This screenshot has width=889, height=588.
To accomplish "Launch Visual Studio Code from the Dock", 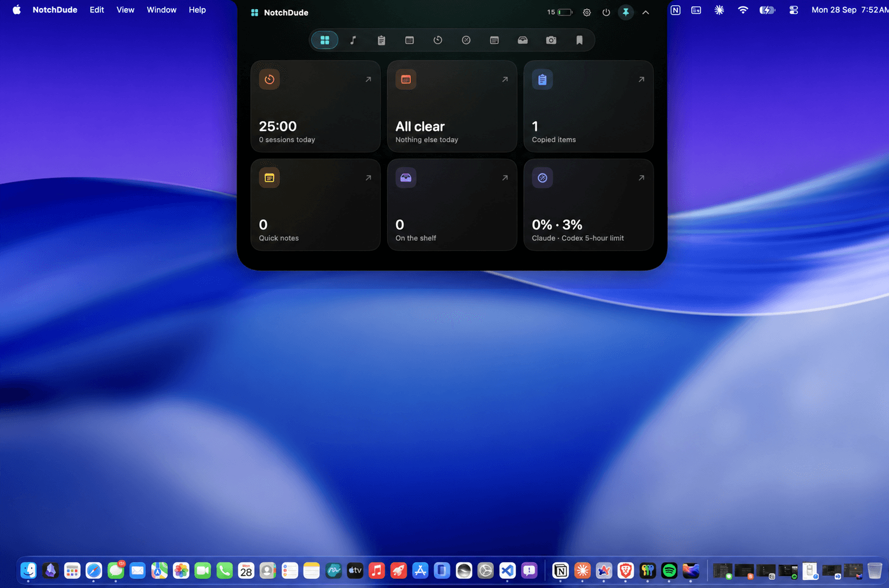I will pos(507,571).
